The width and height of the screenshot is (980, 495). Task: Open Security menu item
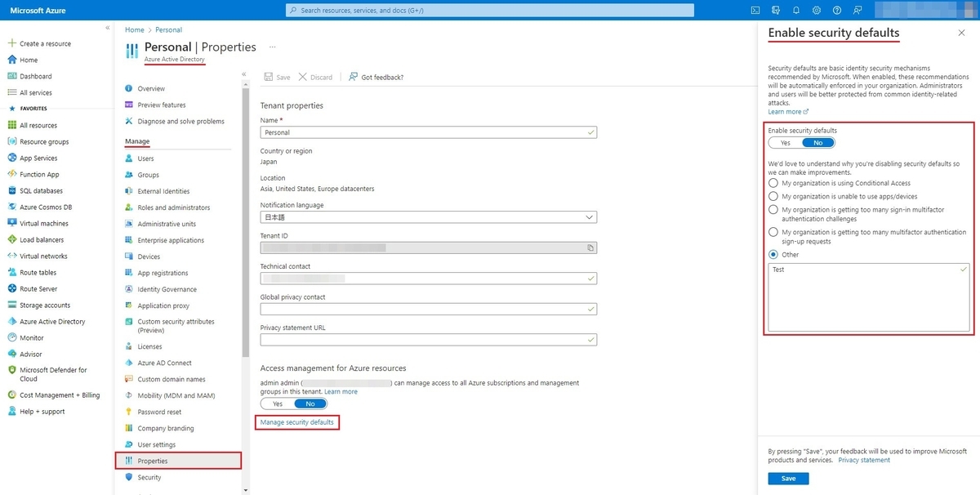coord(149,477)
